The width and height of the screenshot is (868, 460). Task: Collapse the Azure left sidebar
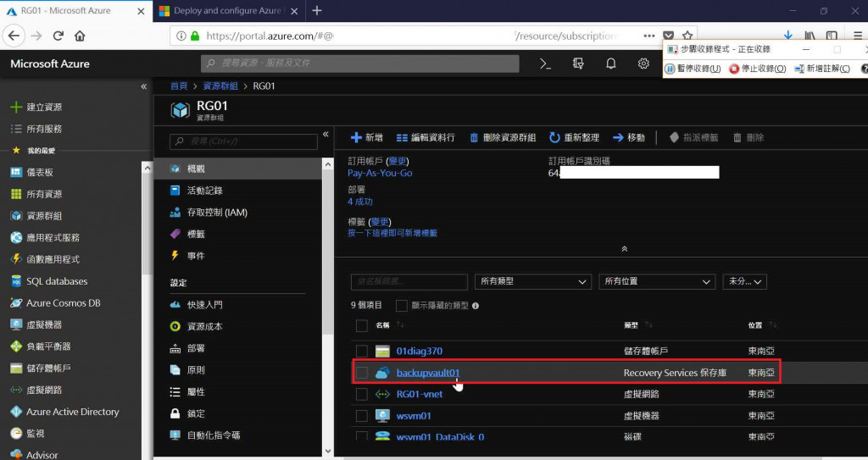[x=144, y=86]
